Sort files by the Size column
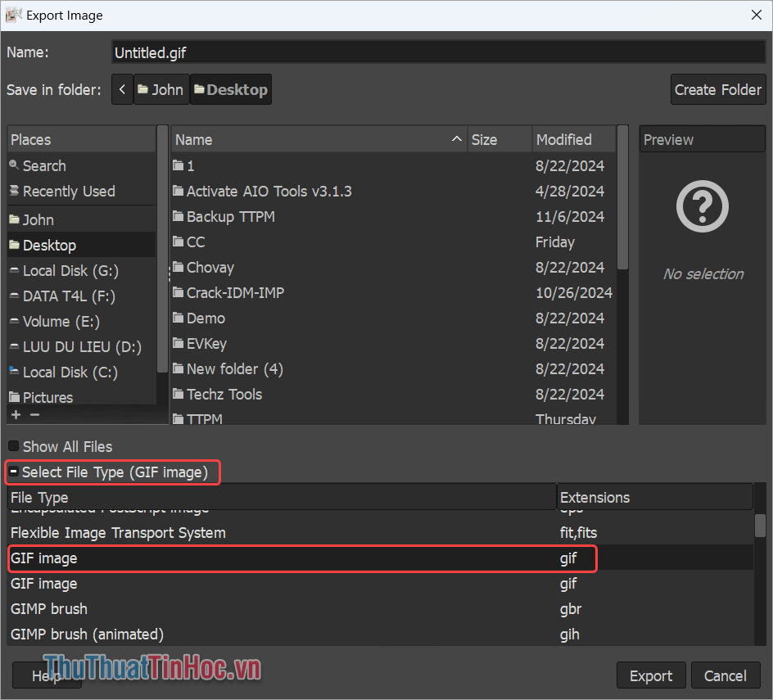The width and height of the screenshot is (773, 700). [500, 139]
